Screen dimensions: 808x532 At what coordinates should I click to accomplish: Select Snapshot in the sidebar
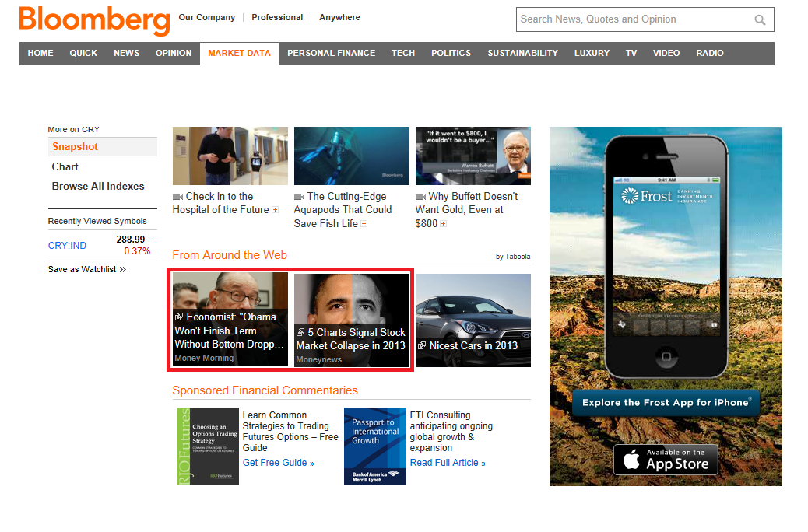click(103, 147)
